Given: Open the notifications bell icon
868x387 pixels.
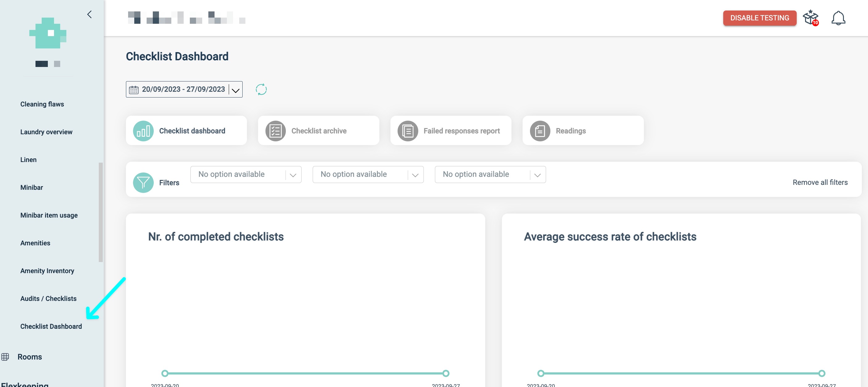Looking at the screenshot, I should (838, 18).
